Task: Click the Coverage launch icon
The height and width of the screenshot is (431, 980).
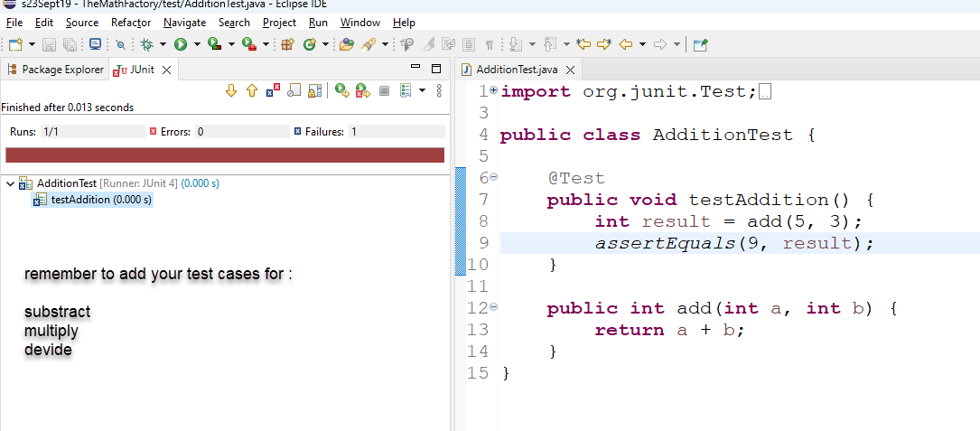Action: [215, 44]
